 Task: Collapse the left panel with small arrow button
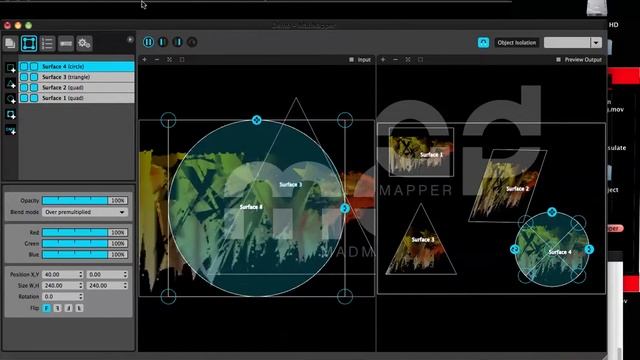coord(130,40)
